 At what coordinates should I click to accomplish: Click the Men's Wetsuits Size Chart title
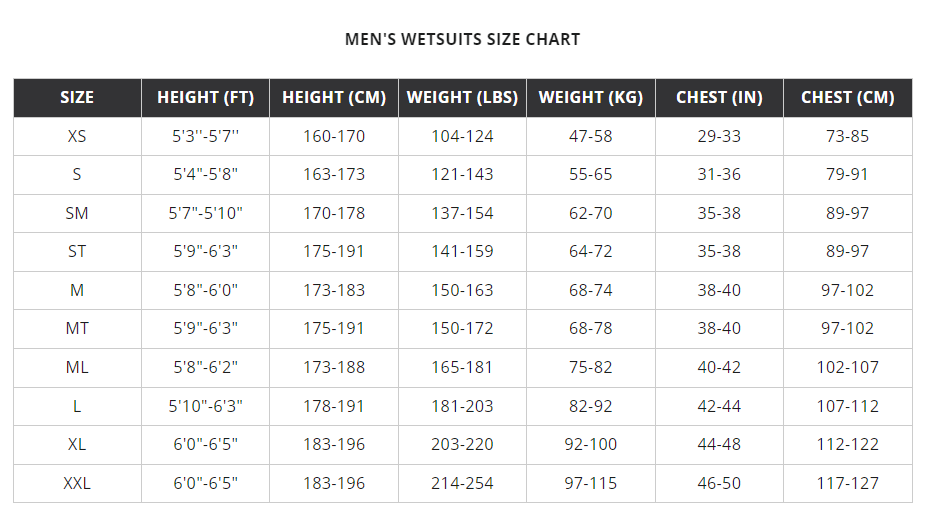click(x=462, y=40)
